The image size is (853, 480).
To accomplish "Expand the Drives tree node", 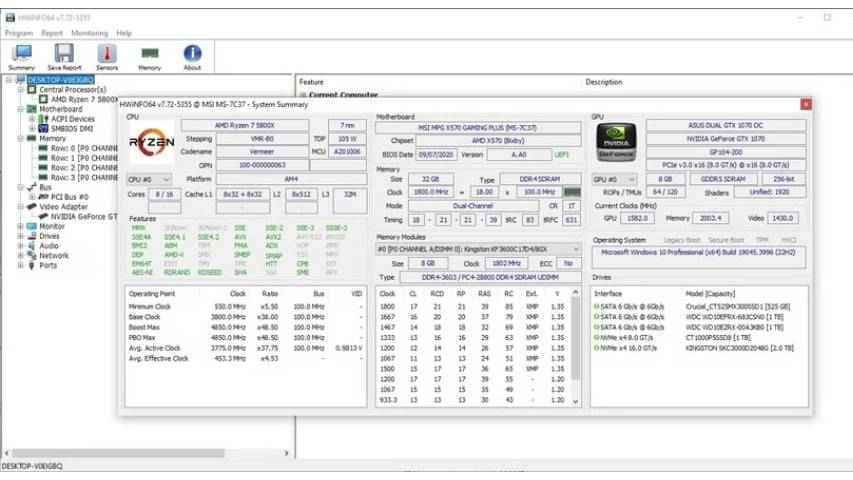I will coord(21,236).
